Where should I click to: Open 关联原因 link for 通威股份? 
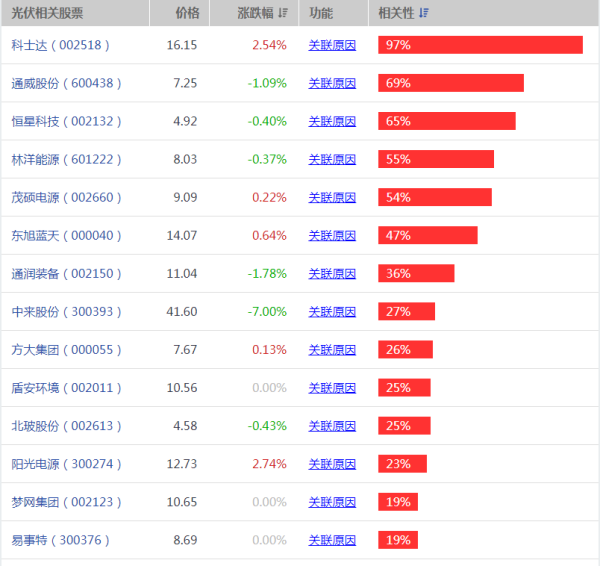pyautogui.click(x=332, y=83)
